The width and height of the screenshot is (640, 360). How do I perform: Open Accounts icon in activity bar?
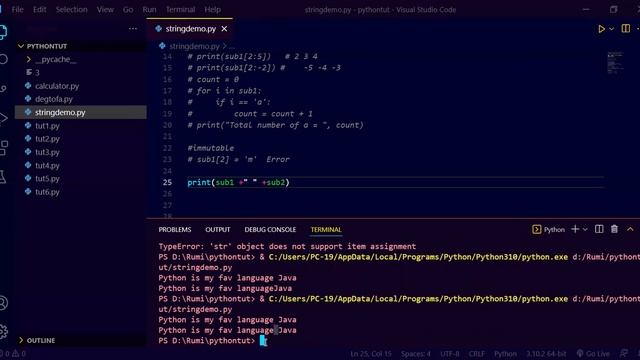pos(3,303)
